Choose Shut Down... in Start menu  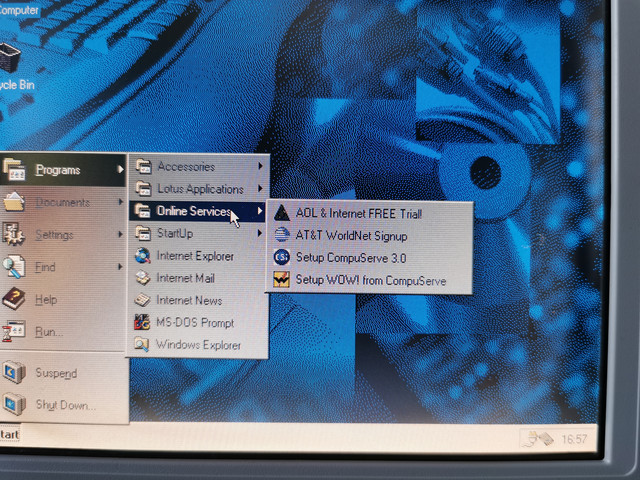63,404
